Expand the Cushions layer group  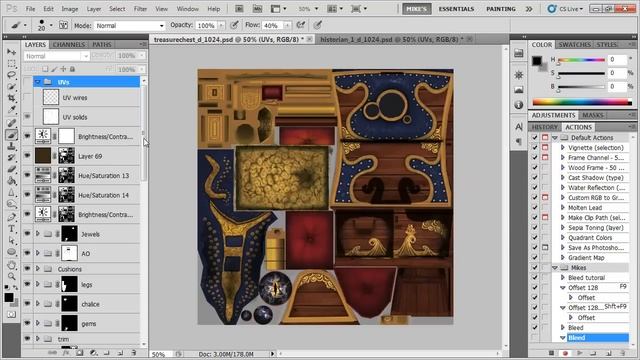(x=38, y=269)
